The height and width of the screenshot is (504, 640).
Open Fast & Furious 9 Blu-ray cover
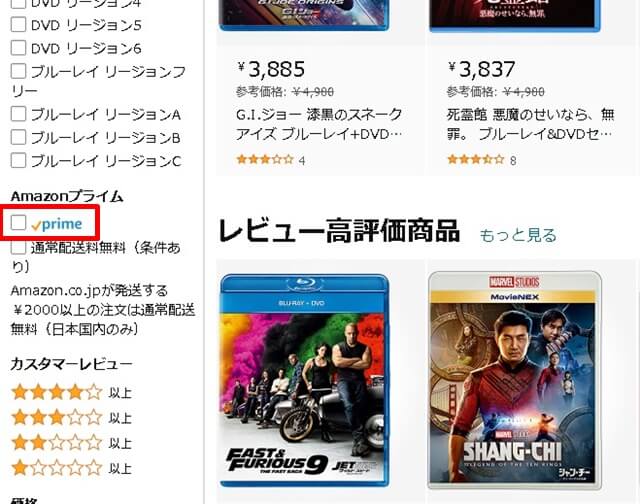click(x=304, y=380)
